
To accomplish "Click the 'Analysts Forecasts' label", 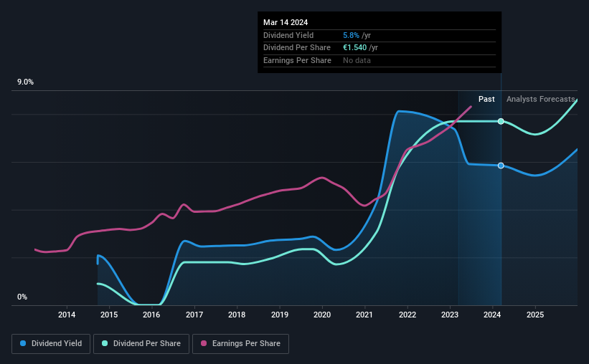I will click(540, 99).
